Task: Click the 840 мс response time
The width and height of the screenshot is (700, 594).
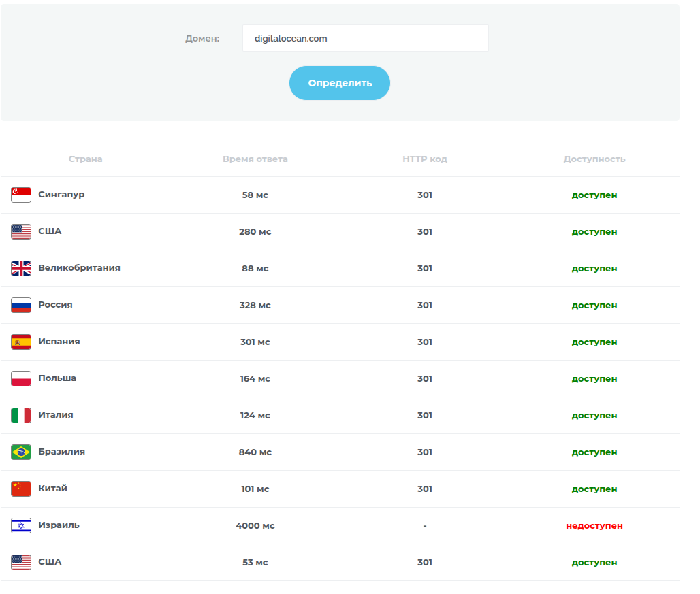Action: coord(255,452)
